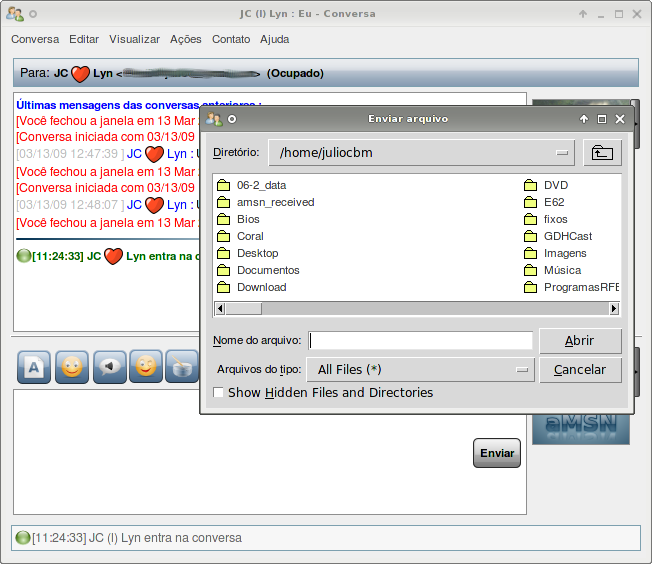Select the DVD folder
Screen dimensions: 652x564
click(546, 185)
